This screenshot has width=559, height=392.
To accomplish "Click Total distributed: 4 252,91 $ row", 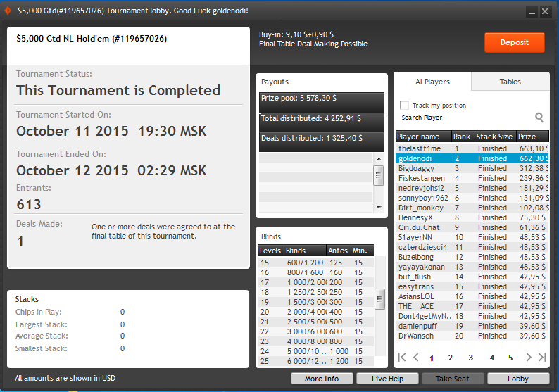I will pyautogui.click(x=322, y=122).
